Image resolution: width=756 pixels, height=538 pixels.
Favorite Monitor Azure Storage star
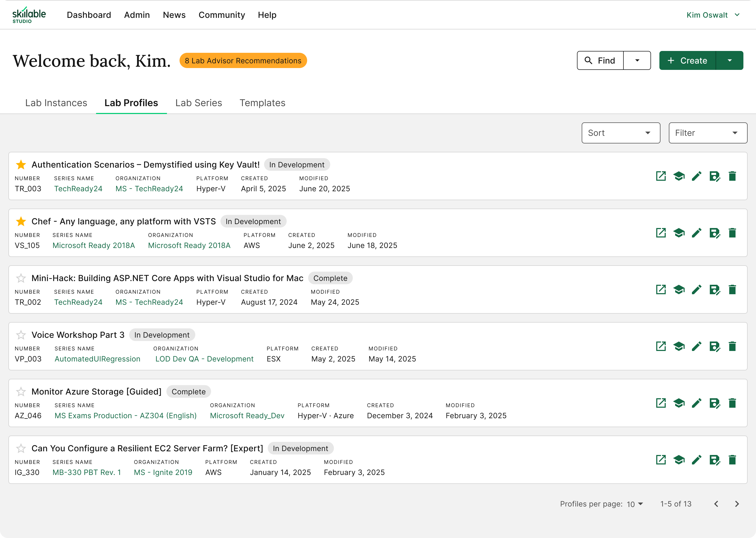click(21, 391)
